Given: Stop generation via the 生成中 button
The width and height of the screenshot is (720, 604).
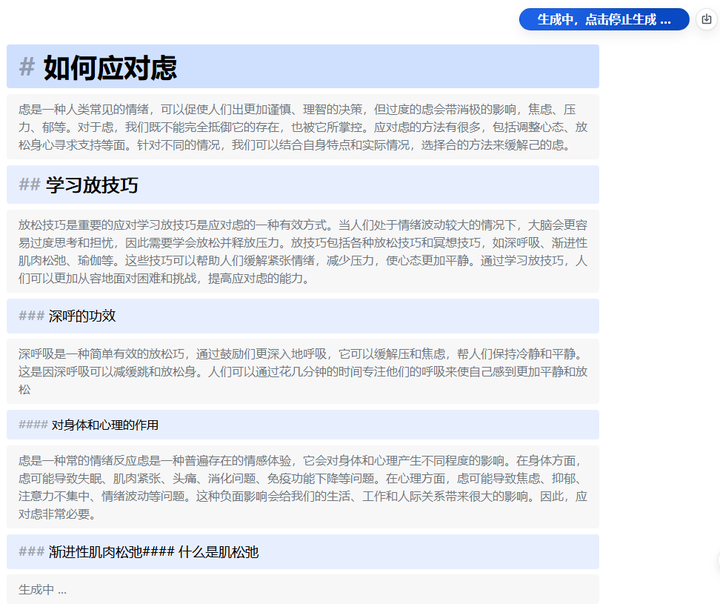Looking at the screenshot, I should pos(604,20).
